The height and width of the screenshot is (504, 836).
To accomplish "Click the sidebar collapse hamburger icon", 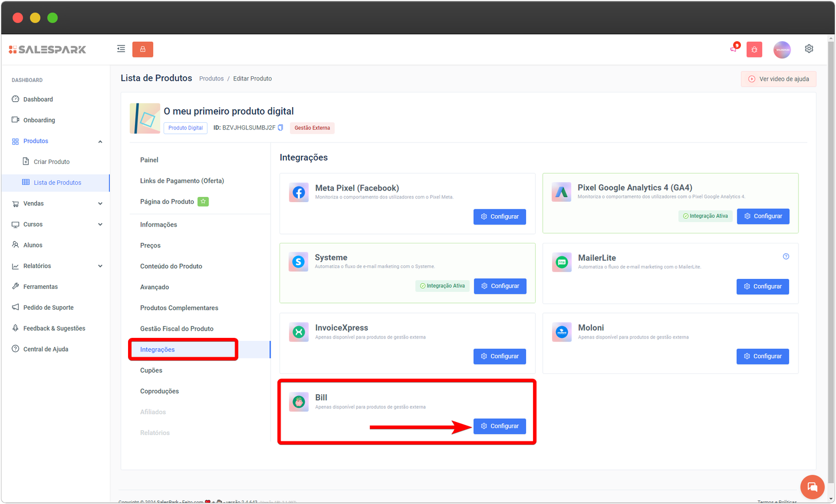I will [x=121, y=49].
